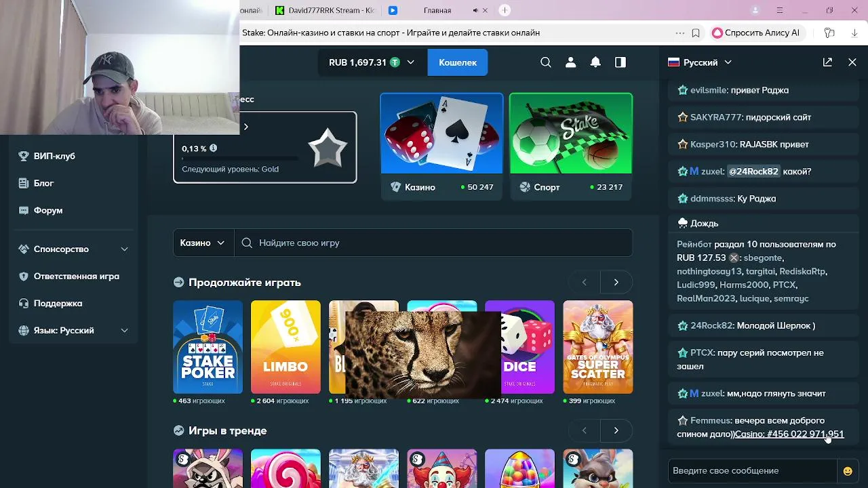Click the @24Rock82 mention in chat

point(753,171)
